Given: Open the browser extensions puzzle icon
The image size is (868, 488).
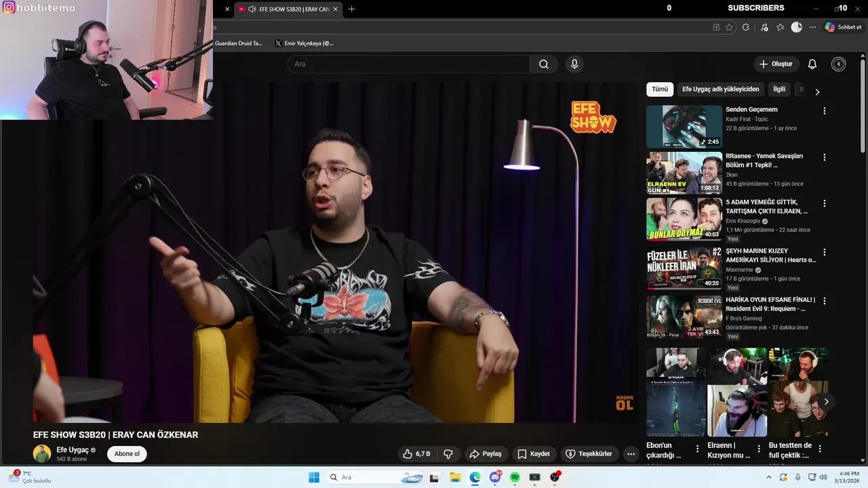Looking at the screenshot, I should [745, 27].
